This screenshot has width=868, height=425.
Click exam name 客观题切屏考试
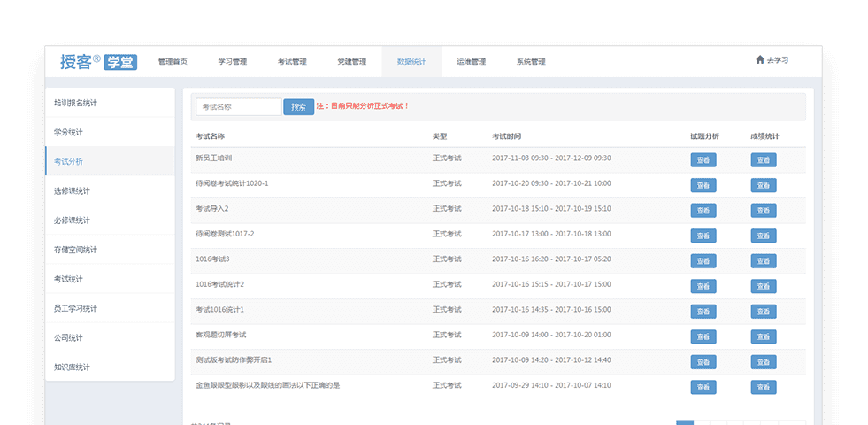(221, 335)
